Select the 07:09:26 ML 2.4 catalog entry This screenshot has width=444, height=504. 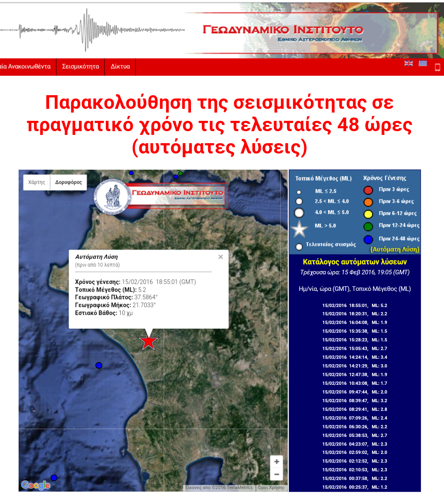pyautogui.click(x=355, y=418)
